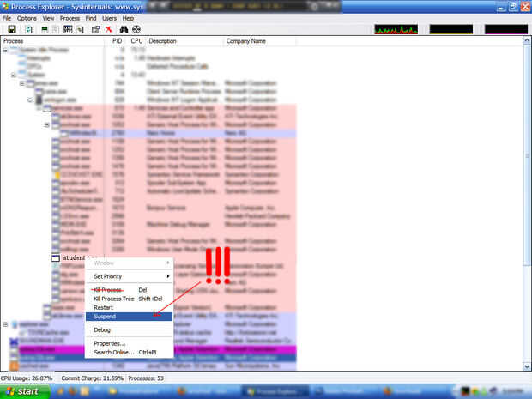
Task: Collapse the explorer.exe tree node
Action: click(5, 324)
